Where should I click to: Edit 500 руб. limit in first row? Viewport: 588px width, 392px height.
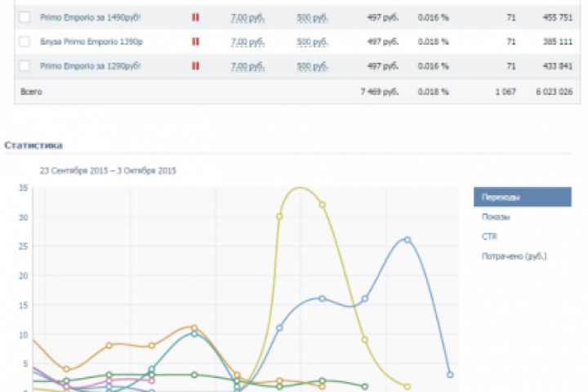click(x=312, y=18)
